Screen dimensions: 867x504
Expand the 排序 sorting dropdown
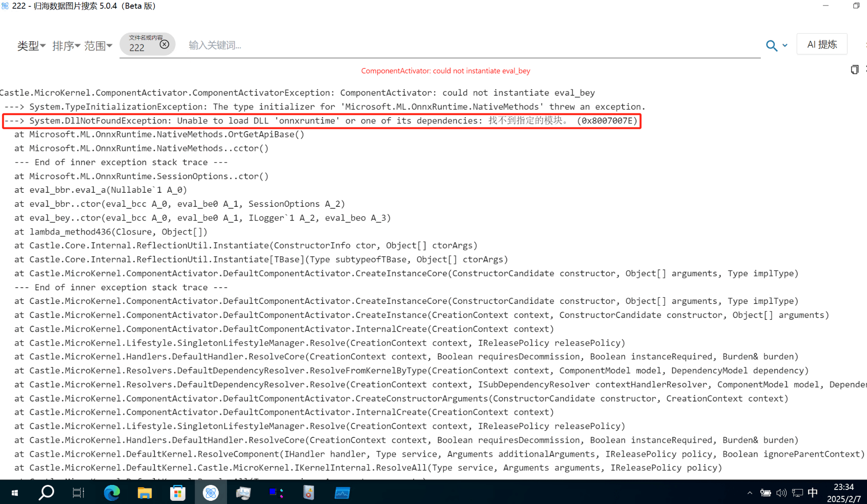[66, 45]
